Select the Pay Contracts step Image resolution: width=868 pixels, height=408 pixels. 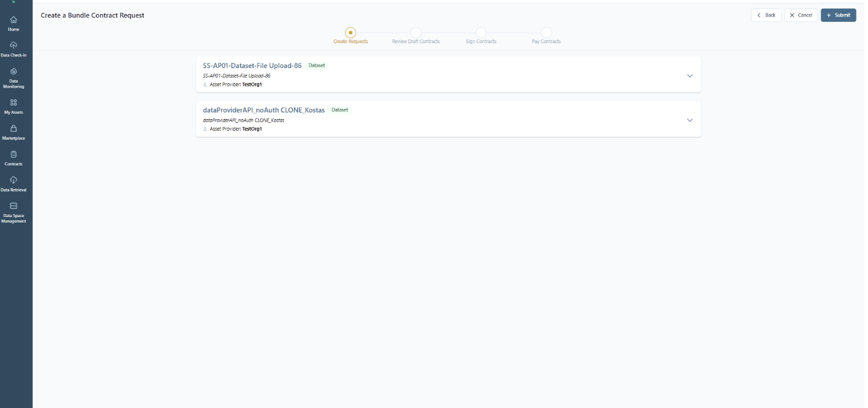pyautogui.click(x=546, y=32)
